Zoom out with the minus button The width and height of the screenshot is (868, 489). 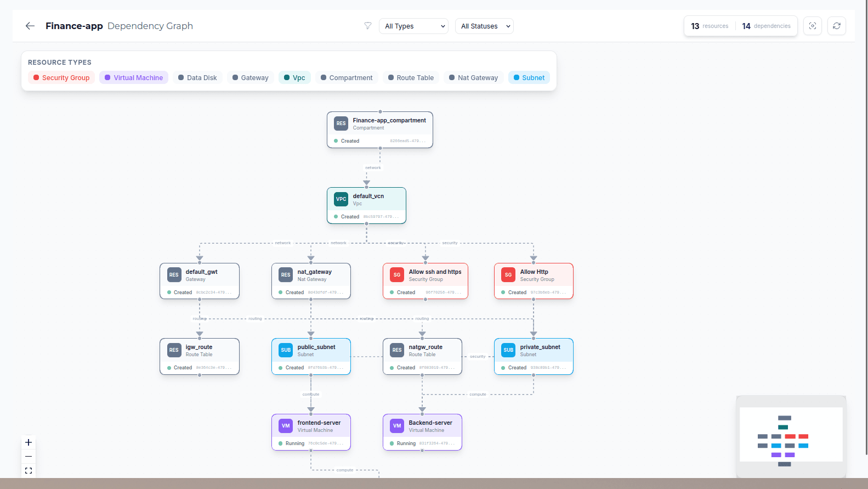click(29, 457)
